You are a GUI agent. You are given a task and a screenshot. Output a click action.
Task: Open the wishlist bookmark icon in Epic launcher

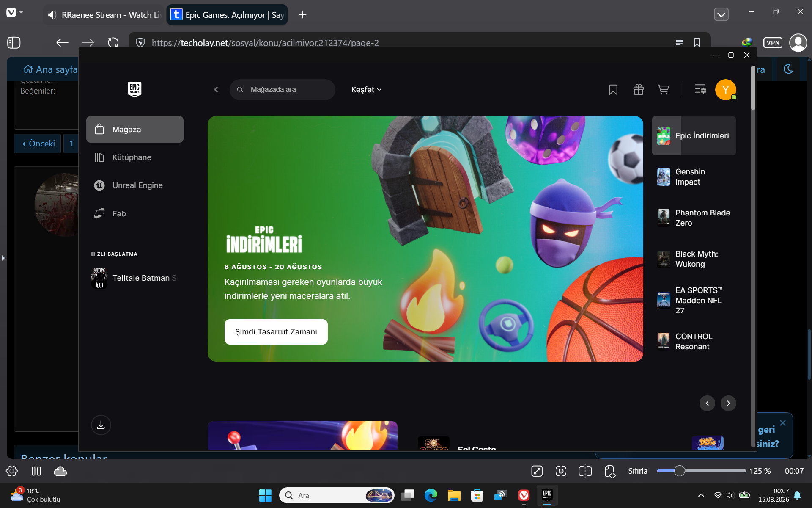click(613, 90)
